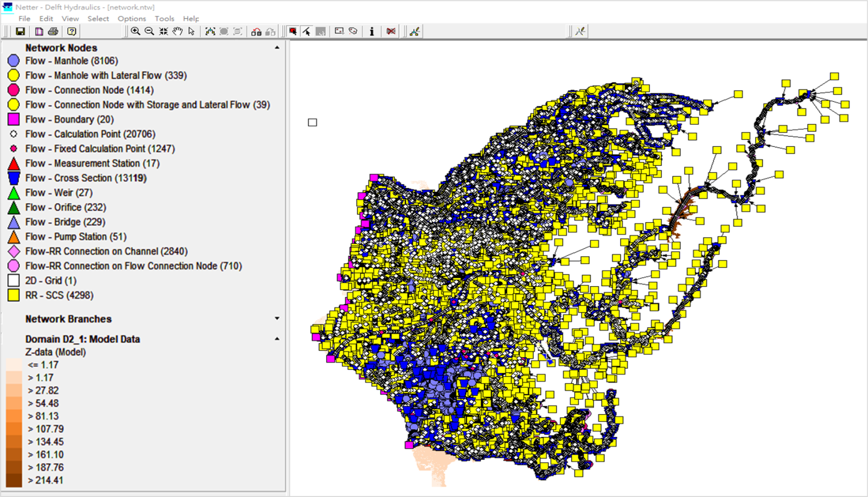This screenshot has width=868, height=497.
Task: Click the Save icon in the toolbar
Action: [20, 31]
